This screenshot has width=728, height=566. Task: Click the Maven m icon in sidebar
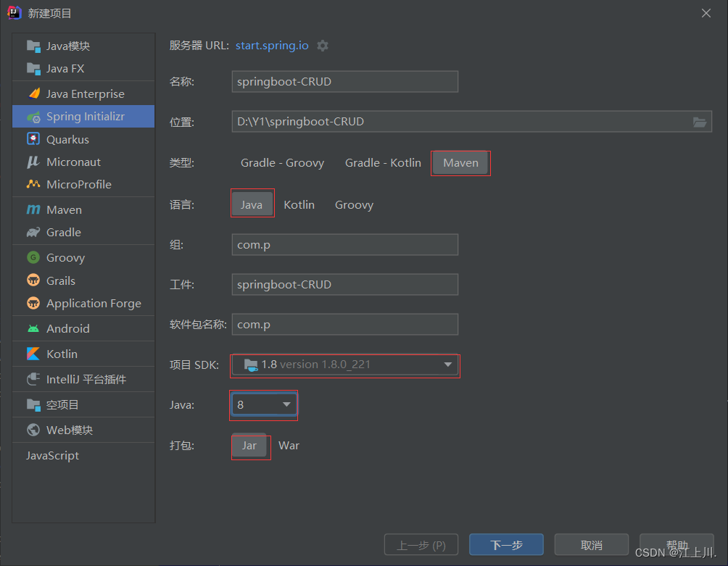[33, 209]
